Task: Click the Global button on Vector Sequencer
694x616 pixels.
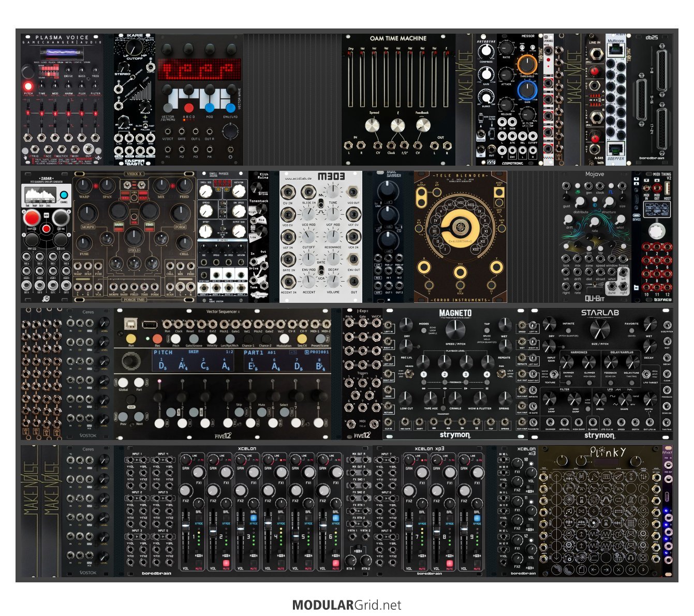Action: [x=123, y=382]
